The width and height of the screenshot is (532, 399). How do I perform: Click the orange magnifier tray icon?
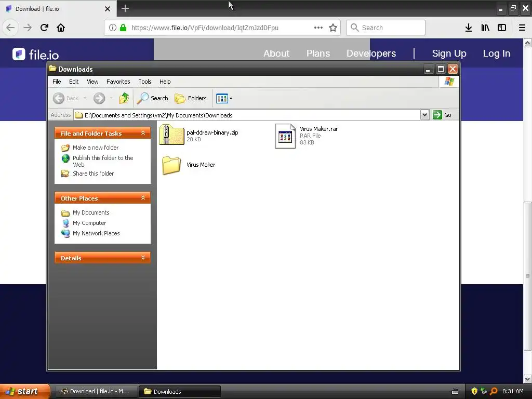pos(494,391)
